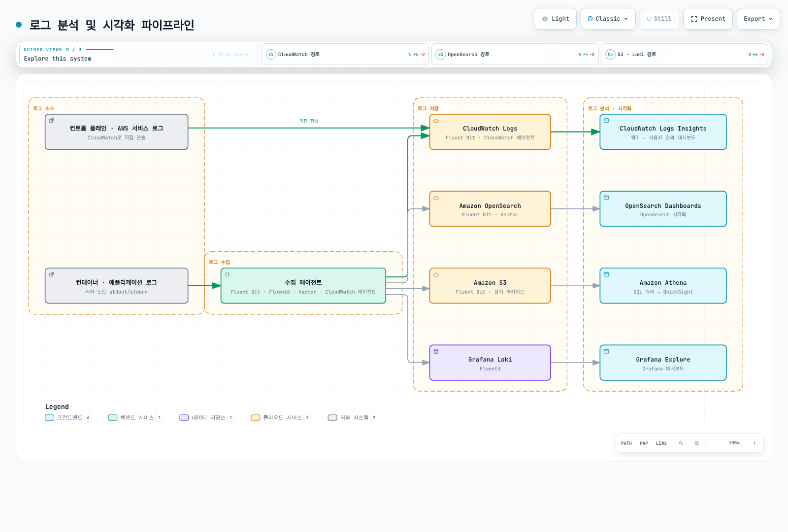Click the 직접 전송 edge label
The width and height of the screenshot is (788, 532).
point(309,121)
